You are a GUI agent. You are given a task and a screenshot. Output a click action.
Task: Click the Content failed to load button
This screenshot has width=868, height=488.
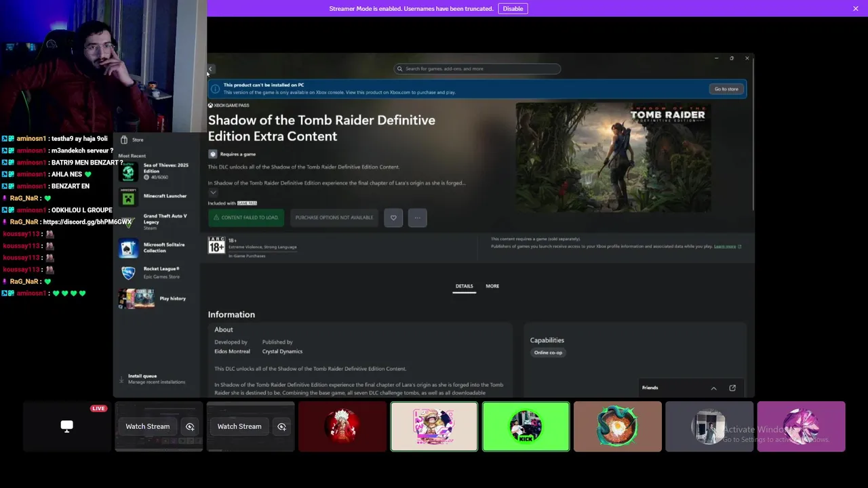[245, 218]
